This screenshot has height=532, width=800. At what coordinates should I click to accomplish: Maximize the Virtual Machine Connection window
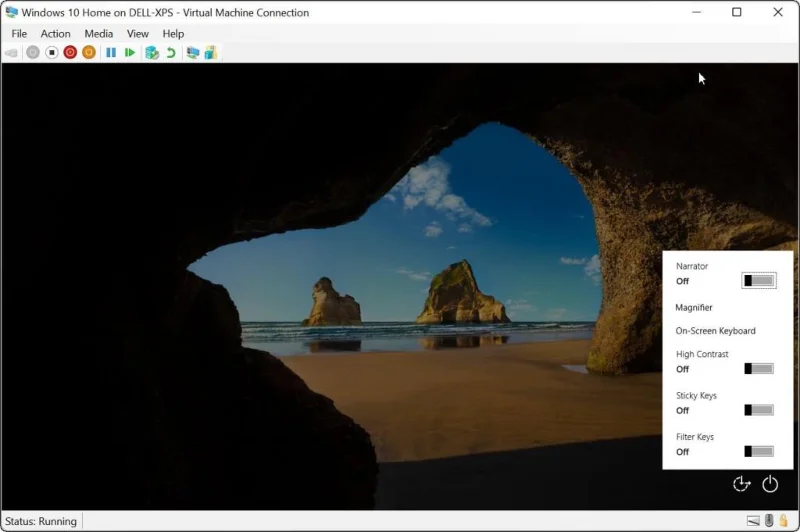tap(737, 12)
